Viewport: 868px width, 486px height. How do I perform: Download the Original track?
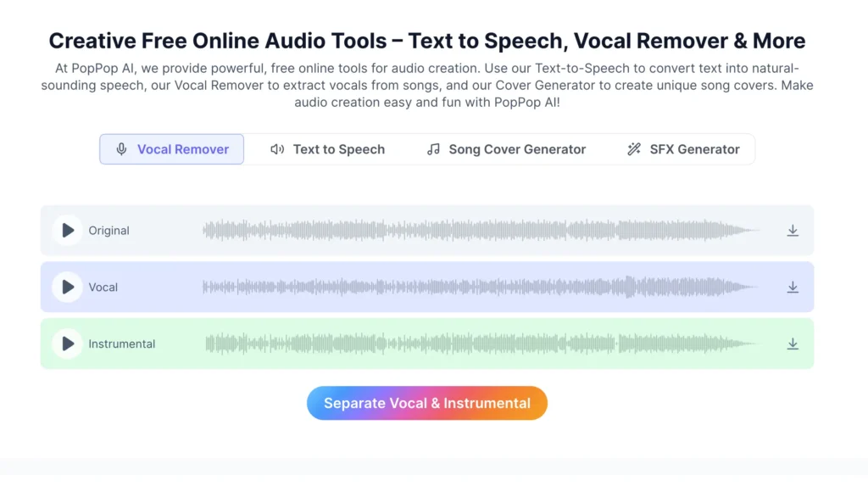[793, 231]
